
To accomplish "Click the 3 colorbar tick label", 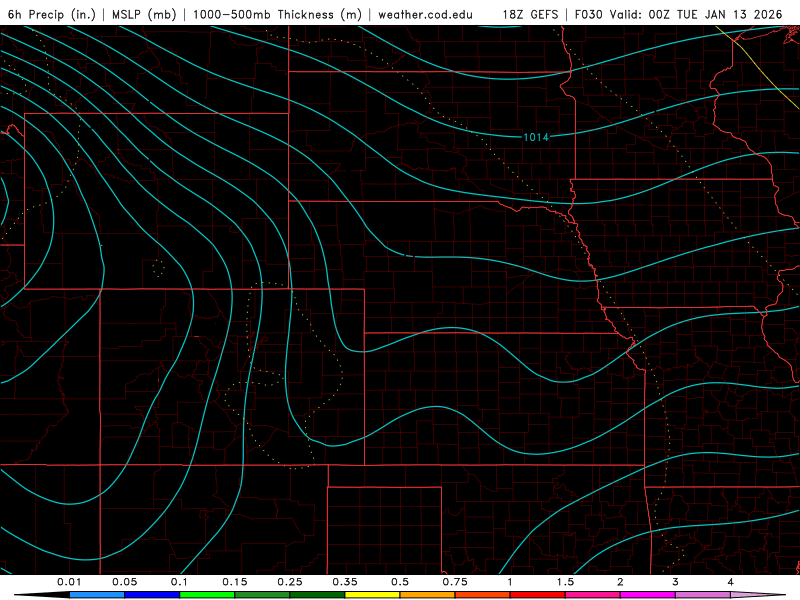I will click(676, 582).
